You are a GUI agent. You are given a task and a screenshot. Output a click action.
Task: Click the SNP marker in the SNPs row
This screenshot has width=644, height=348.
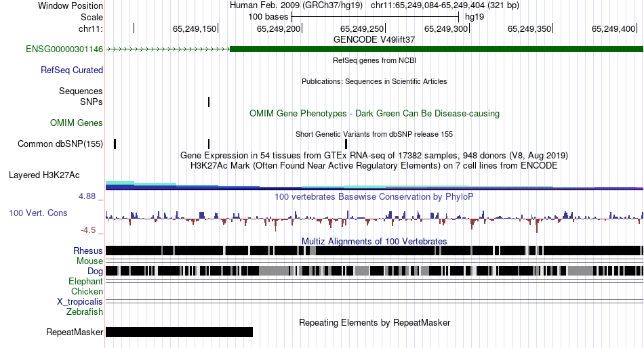(209, 102)
